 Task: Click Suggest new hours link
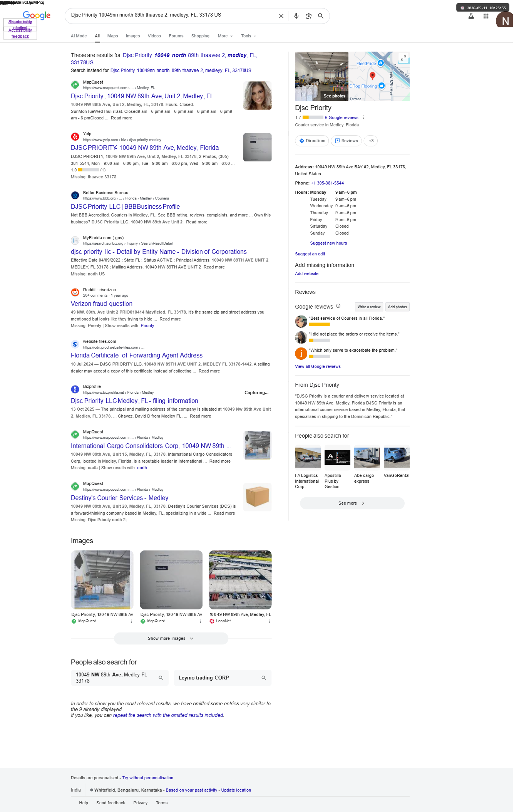[x=328, y=243]
